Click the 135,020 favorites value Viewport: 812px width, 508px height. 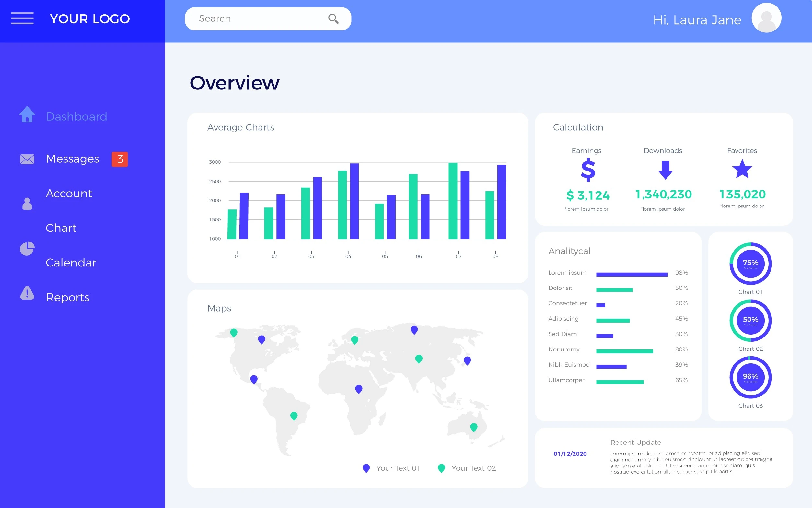pos(742,194)
